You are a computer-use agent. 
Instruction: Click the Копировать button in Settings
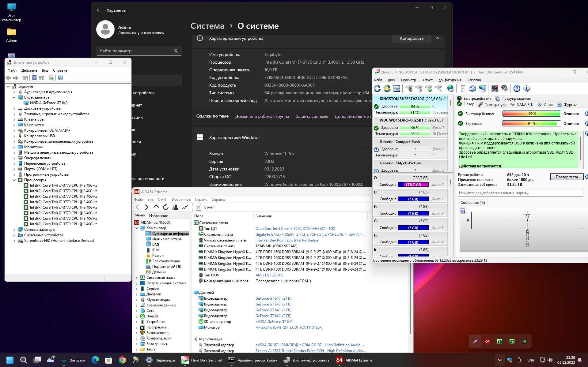click(412, 38)
